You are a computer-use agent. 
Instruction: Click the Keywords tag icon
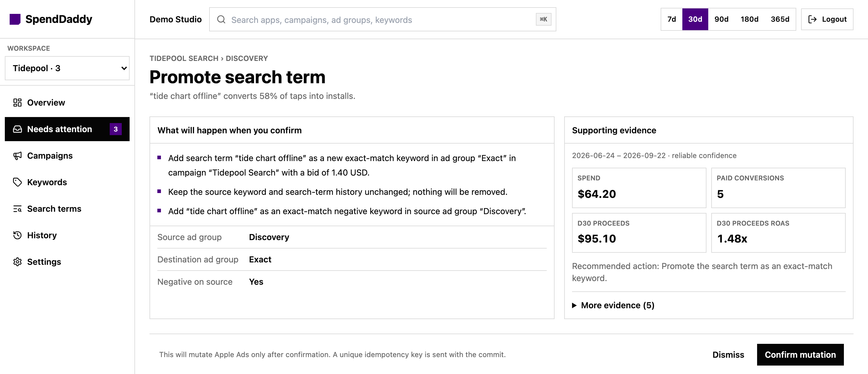pos(17,182)
